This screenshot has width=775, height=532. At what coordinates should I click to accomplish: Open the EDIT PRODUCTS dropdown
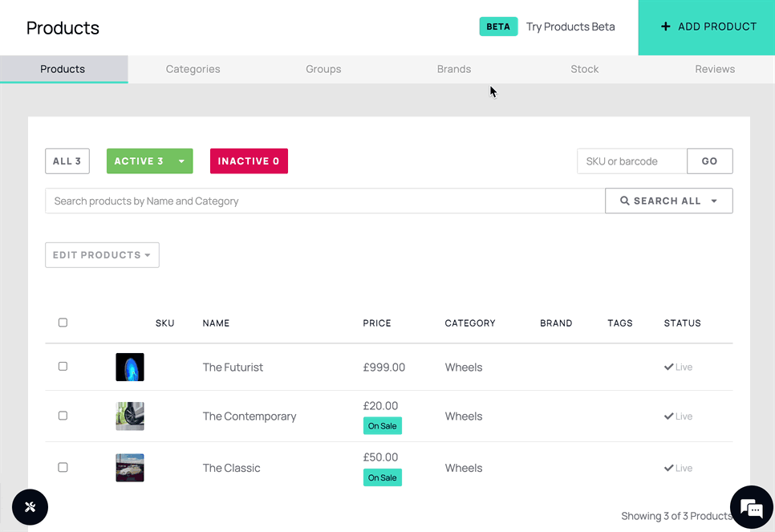[x=102, y=254]
